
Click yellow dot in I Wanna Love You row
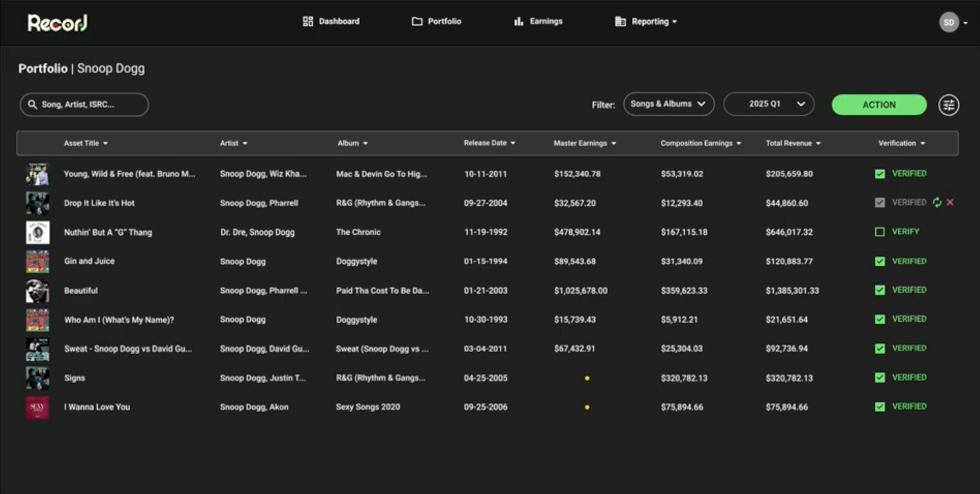[586, 407]
